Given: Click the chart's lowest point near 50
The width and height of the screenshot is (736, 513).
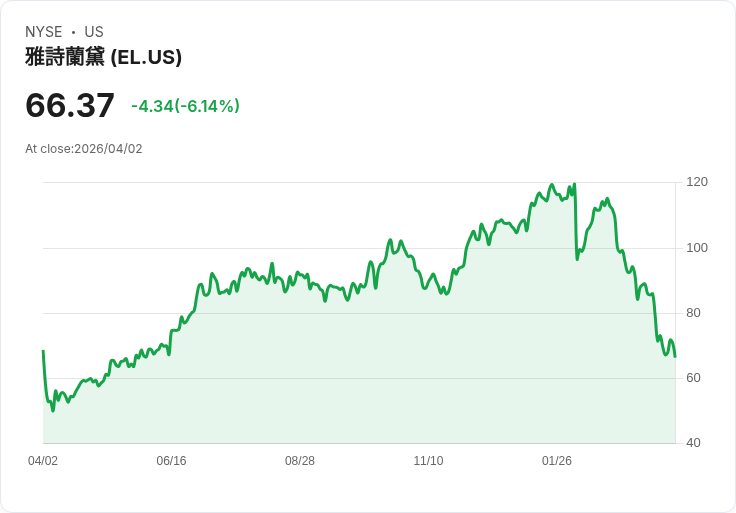Looking at the screenshot, I should click(53, 411).
